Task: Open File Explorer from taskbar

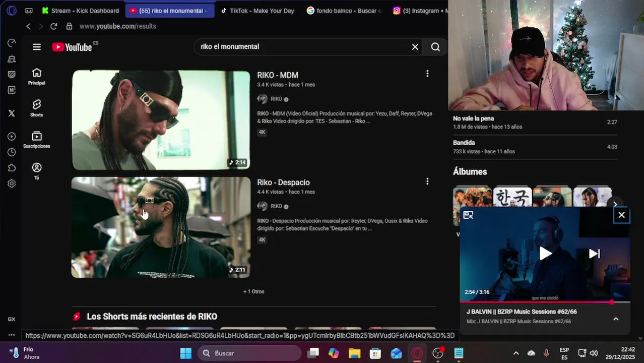Action: click(x=354, y=353)
